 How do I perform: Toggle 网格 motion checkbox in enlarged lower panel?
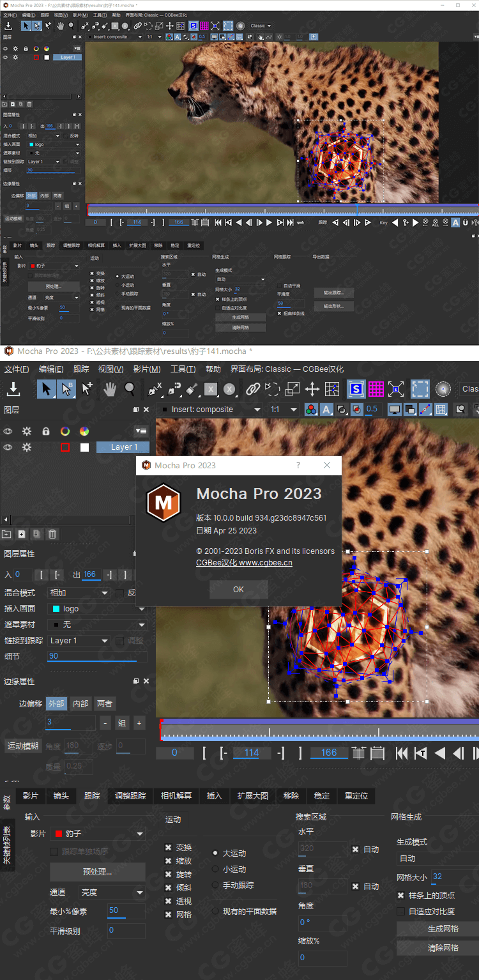[169, 915]
